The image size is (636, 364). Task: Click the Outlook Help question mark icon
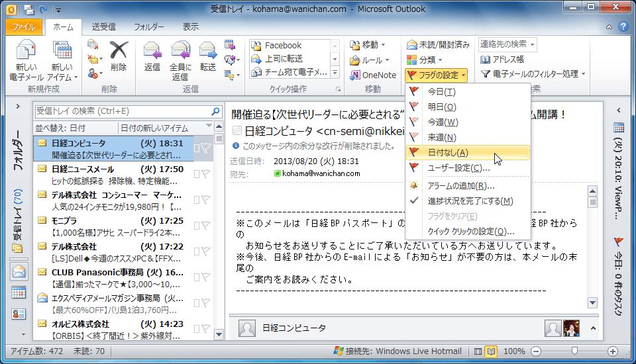[623, 26]
